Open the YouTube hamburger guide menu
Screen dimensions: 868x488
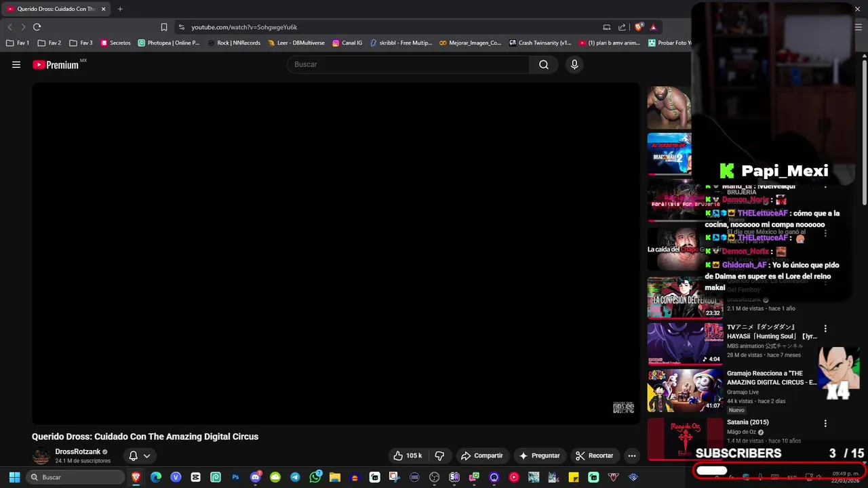pyautogui.click(x=16, y=64)
